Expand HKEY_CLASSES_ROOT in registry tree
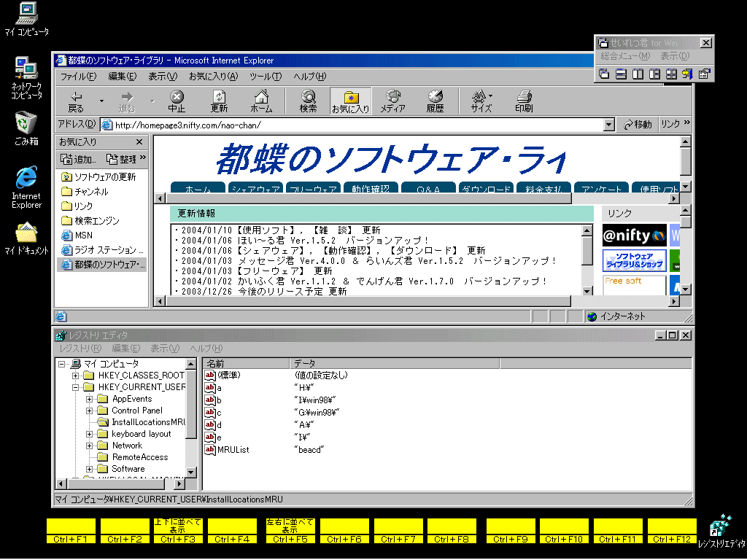The width and height of the screenshot is (747, 560). [x=75, y=376]
